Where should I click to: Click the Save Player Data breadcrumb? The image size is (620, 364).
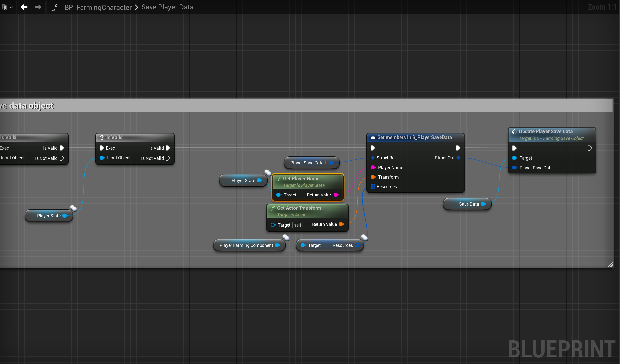click(x=167, y=7)
